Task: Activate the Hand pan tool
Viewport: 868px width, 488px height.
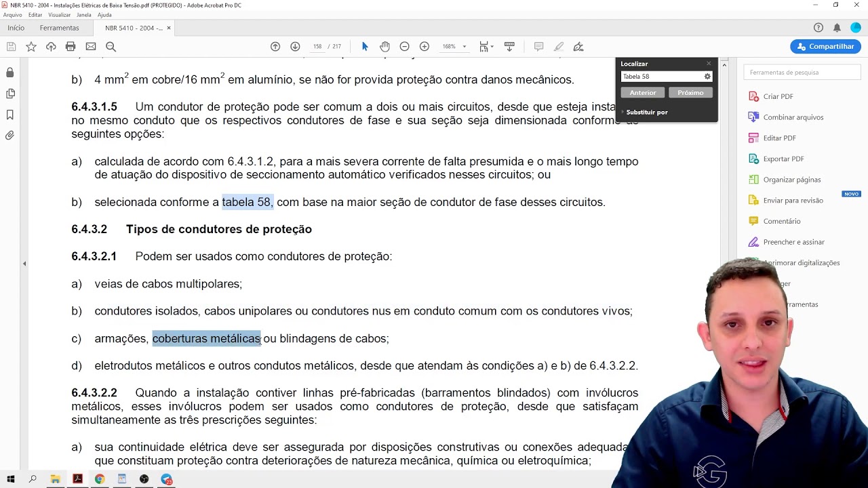Action: pos(385,47)
